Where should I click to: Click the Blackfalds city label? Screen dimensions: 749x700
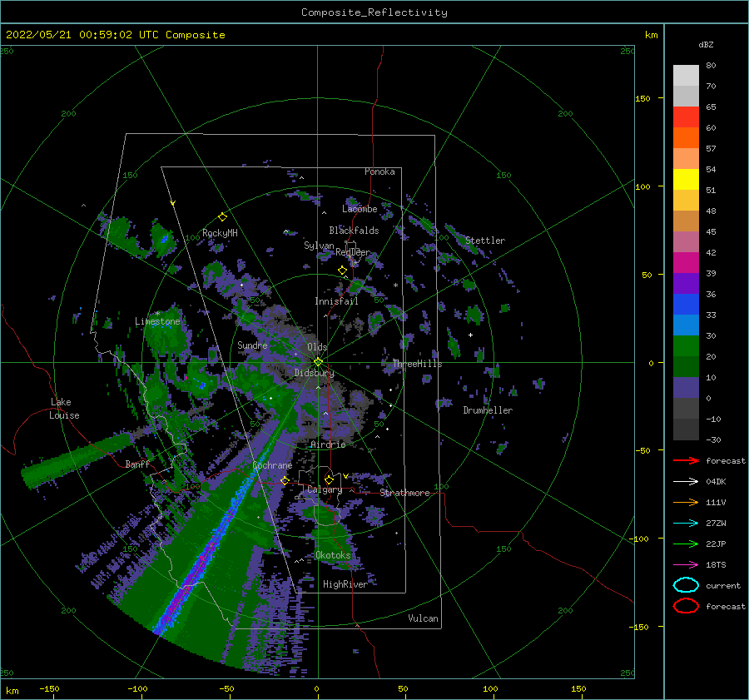pos(354,231)
